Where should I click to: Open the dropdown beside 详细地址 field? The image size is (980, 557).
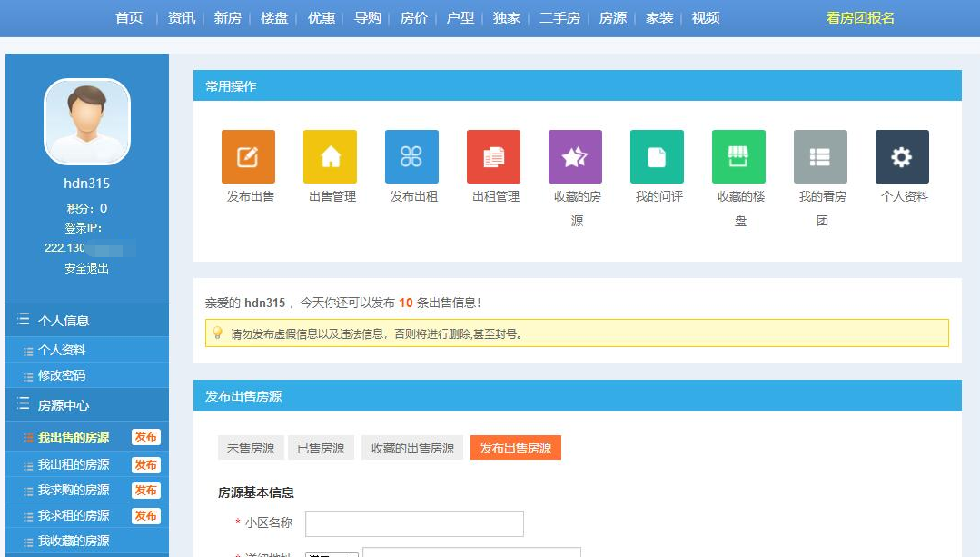coord(332,553)
